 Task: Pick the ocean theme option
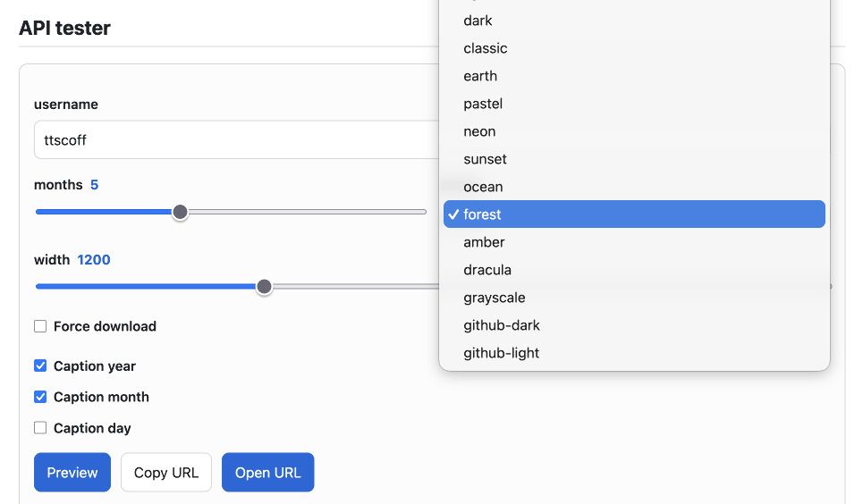tap(634, 187)
